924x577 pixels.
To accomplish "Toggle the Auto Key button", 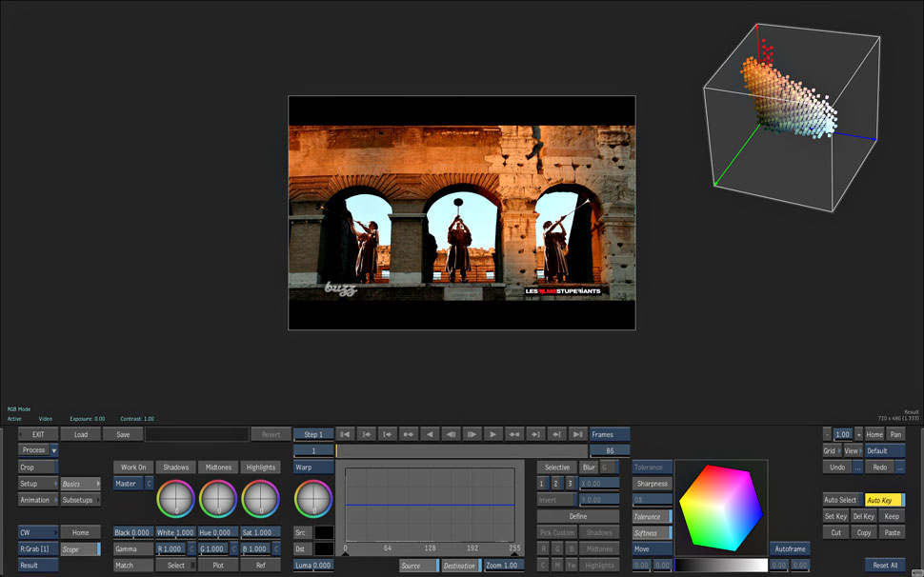I will [882, 500].
